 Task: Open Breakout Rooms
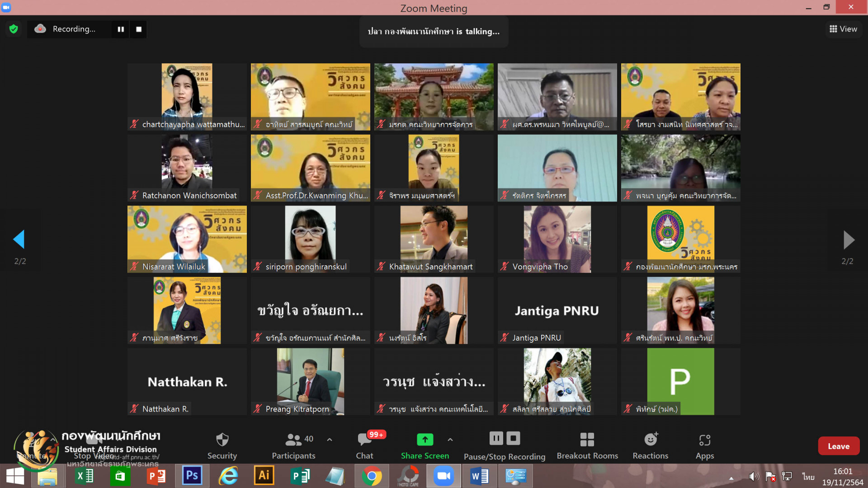pyautogui.click(x=587, y=440)
